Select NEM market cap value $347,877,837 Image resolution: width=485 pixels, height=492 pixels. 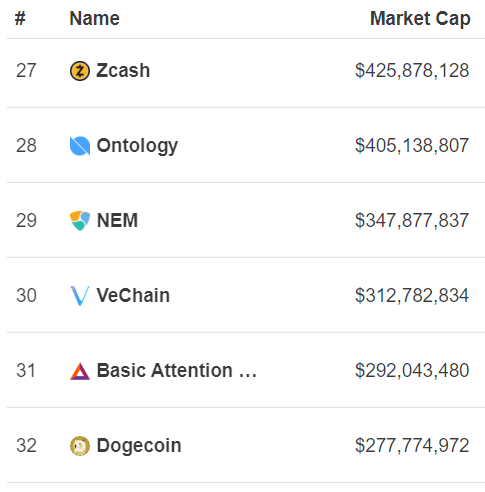[x=412, y=221]
